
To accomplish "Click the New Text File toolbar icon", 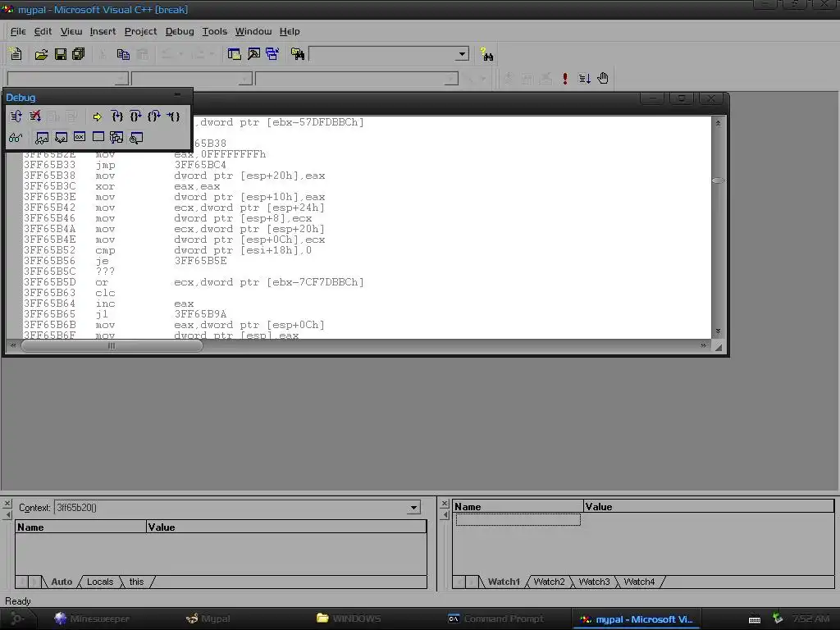I will coord(16,54).
